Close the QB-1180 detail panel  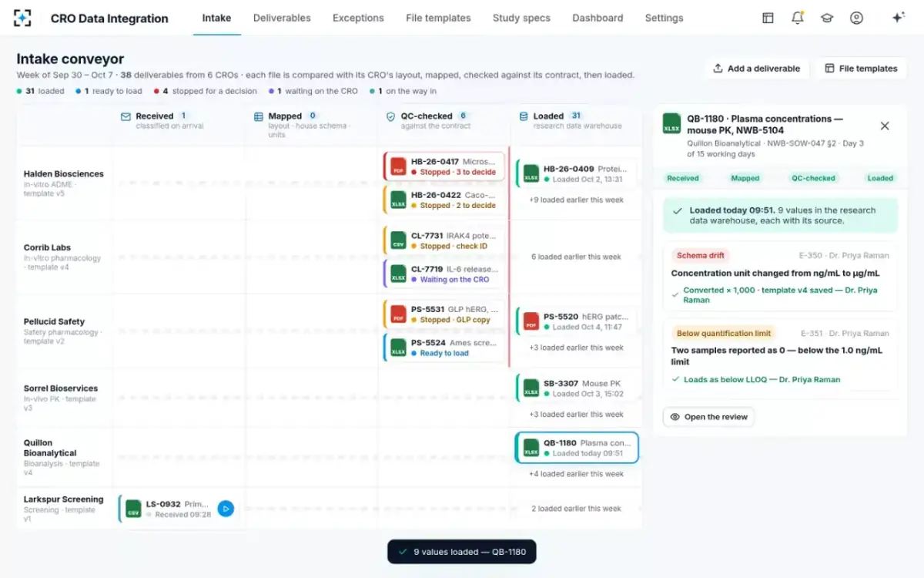pyautogui.click(x=885, y=126)
